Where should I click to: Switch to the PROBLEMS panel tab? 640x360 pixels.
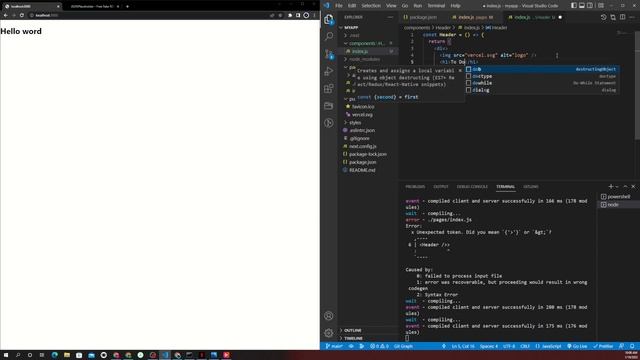415,187
